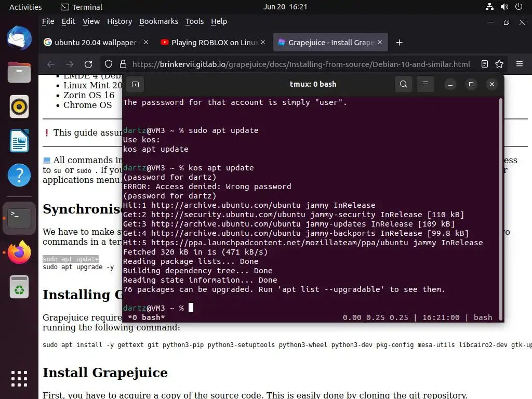Open the Tools menu
Viewport: 532px width, 399px height.
(194, 21)
